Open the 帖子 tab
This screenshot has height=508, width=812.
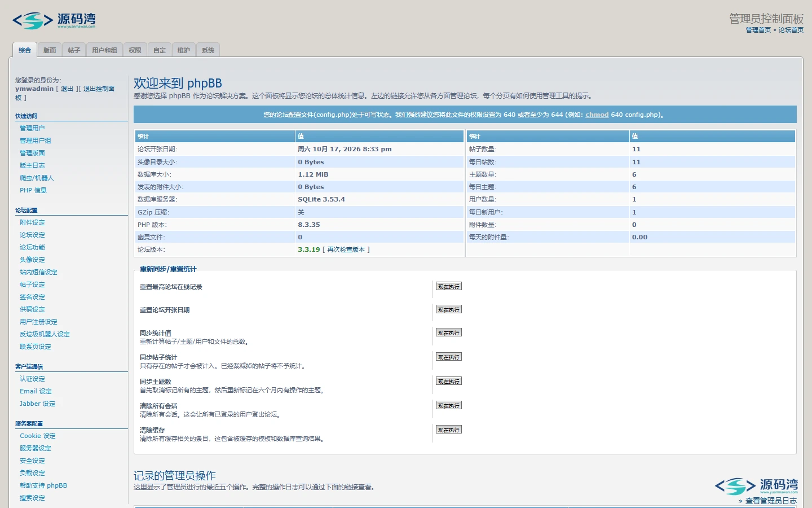(74, 50)
